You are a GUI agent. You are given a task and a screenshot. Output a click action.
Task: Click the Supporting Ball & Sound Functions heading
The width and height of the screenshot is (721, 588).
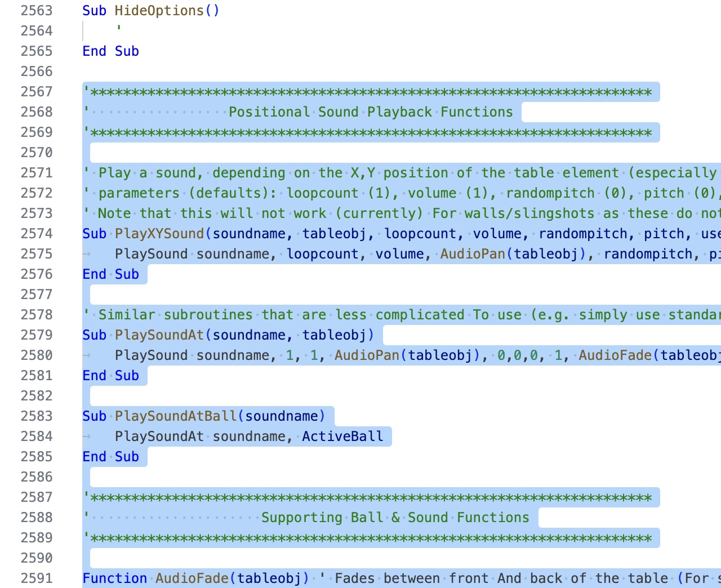coord(395,518)
